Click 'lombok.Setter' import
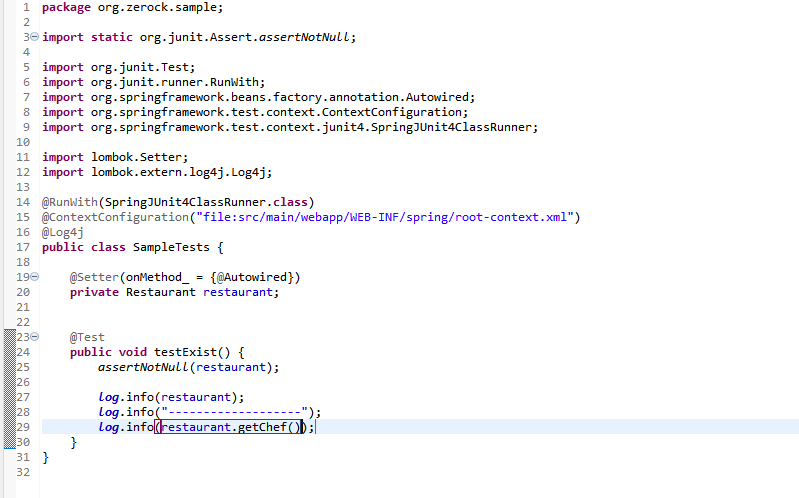 pyautogui.click(x=137, y=157)
